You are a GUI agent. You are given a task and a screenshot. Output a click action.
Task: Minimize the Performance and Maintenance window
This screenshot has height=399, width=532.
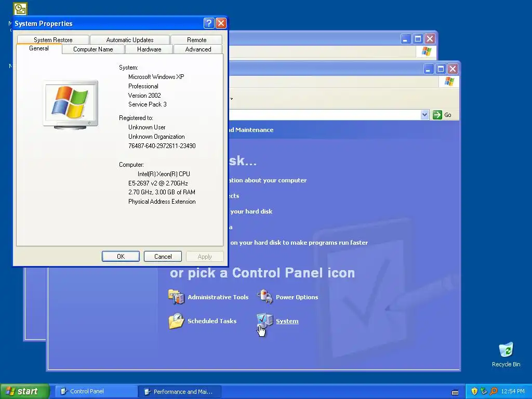pos(429,69)
